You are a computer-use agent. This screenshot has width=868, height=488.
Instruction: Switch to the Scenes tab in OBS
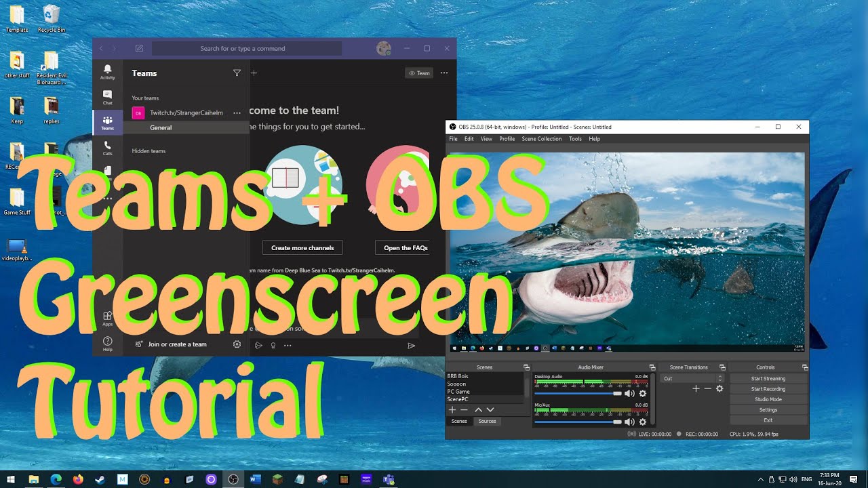pos(460,422)
